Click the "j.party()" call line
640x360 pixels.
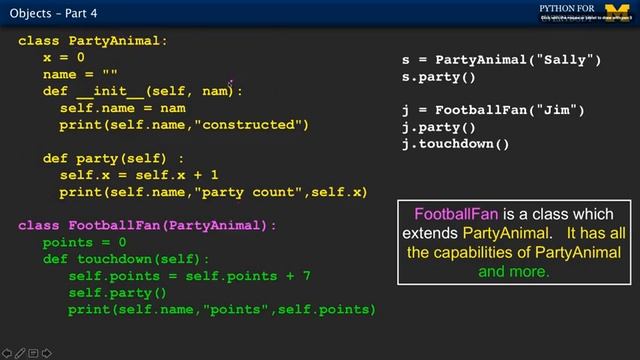439,128
